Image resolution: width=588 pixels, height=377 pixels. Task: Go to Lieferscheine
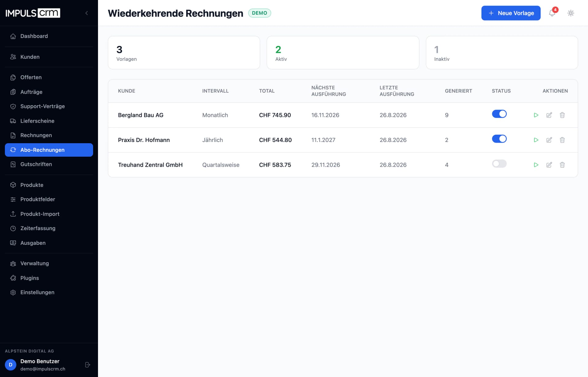click(x=49, y=121)
